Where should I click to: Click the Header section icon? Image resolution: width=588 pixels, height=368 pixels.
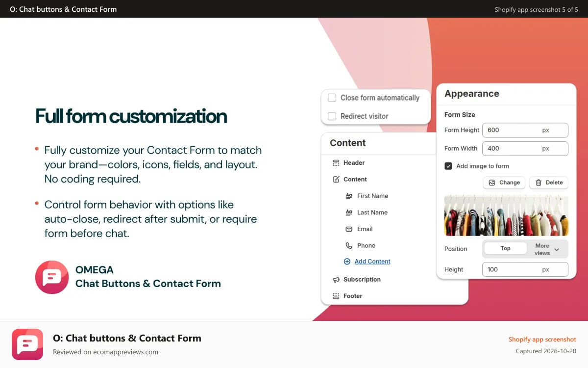point(336,163)
